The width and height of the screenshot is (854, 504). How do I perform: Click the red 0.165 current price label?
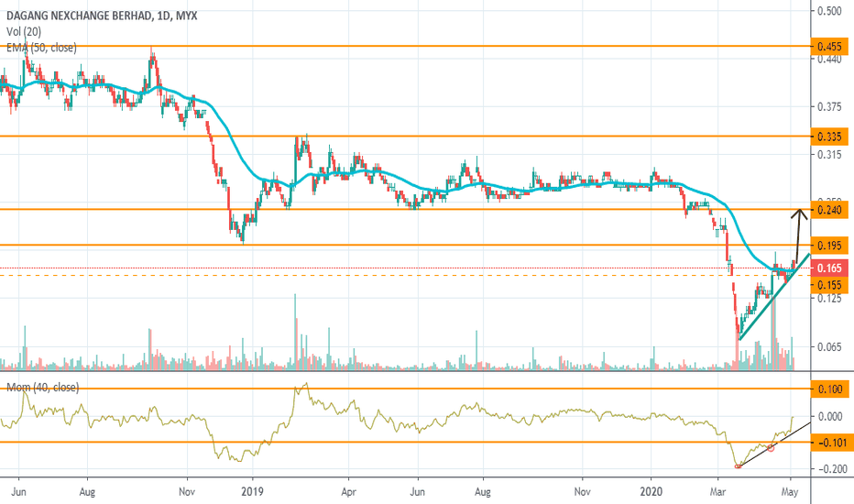tap(829, 268)
